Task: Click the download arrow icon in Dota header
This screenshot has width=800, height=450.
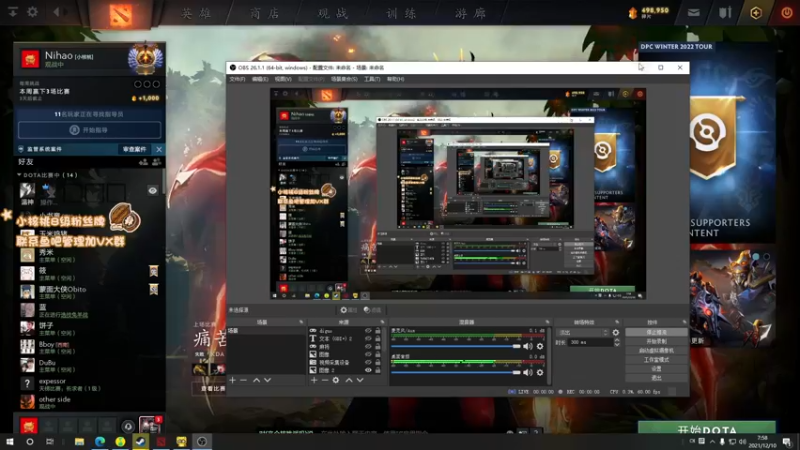Action: pos(13,11)
